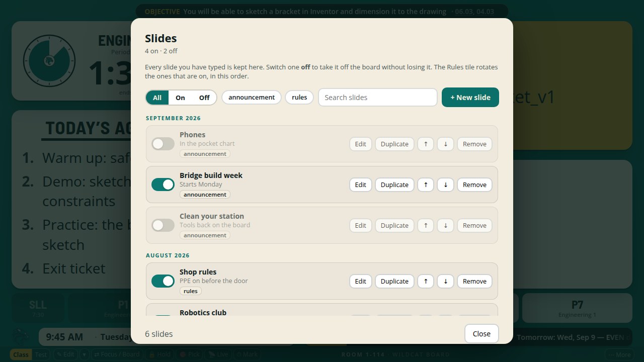Viewport: 644px width, 362px height.
Task: Filter slides by the rules tag chip
Action: (299, 98)
